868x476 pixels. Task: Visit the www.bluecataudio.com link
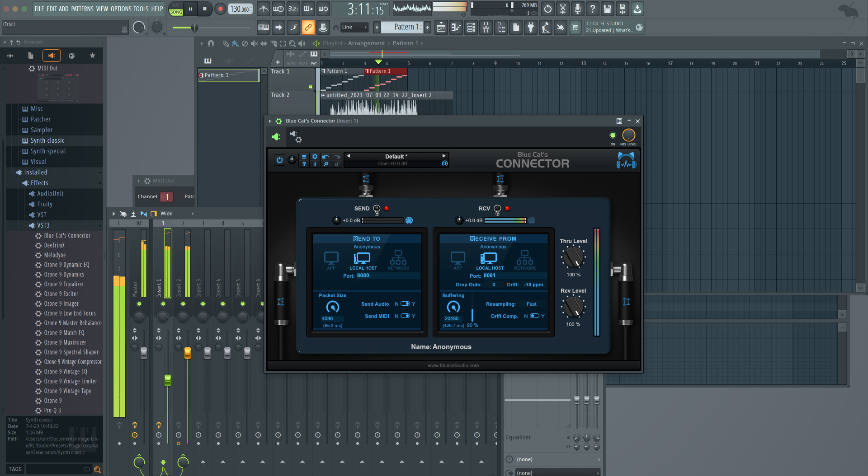[453, 365]
